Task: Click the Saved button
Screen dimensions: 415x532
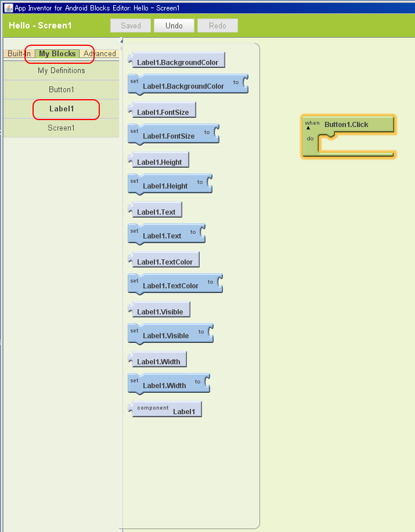Action: pos(131,26)
